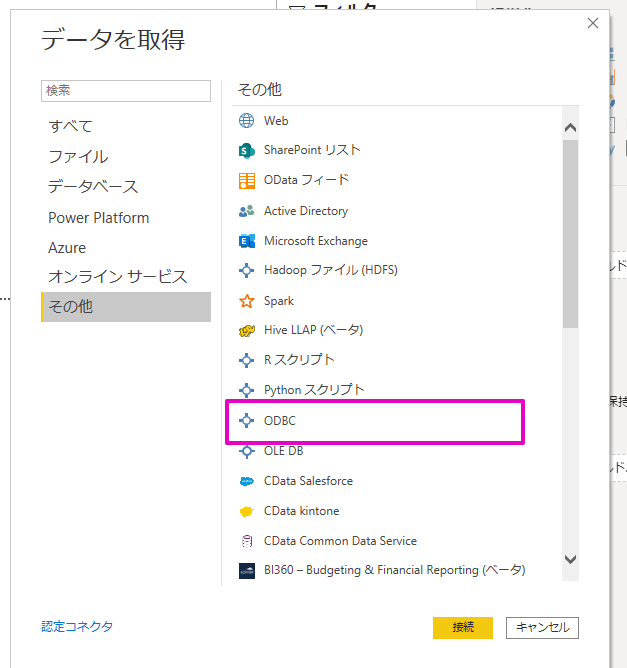Click the orange OData feed icon
The width and height of the screenshot is (627, 668).
[247, 181]
